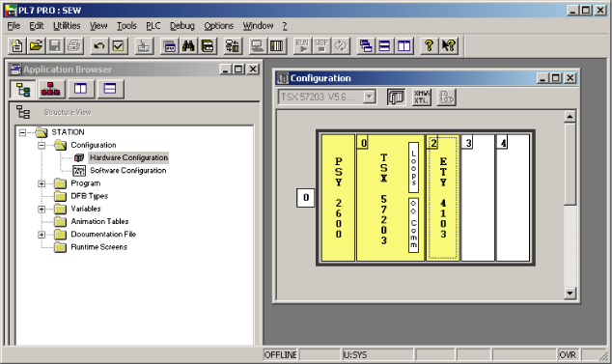612x364 pixels.
Task: Collapse the Configuration folder node
Action: pos(42,145)
